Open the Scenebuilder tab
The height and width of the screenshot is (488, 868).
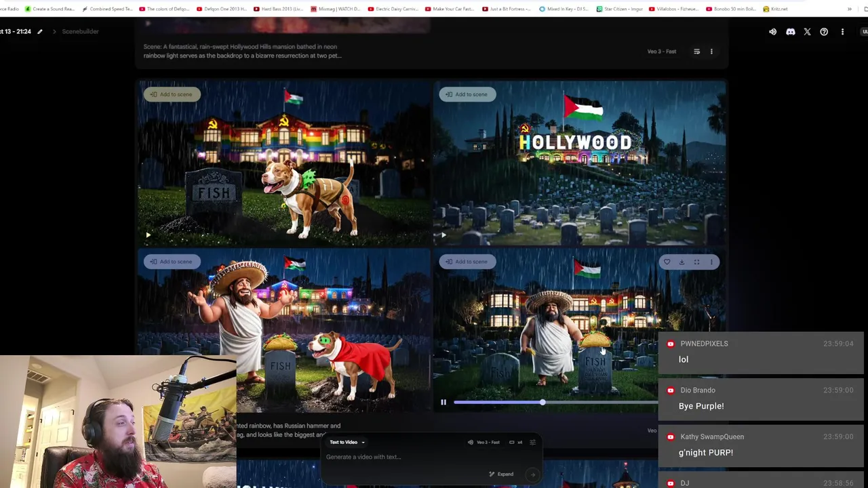[80, 32]
